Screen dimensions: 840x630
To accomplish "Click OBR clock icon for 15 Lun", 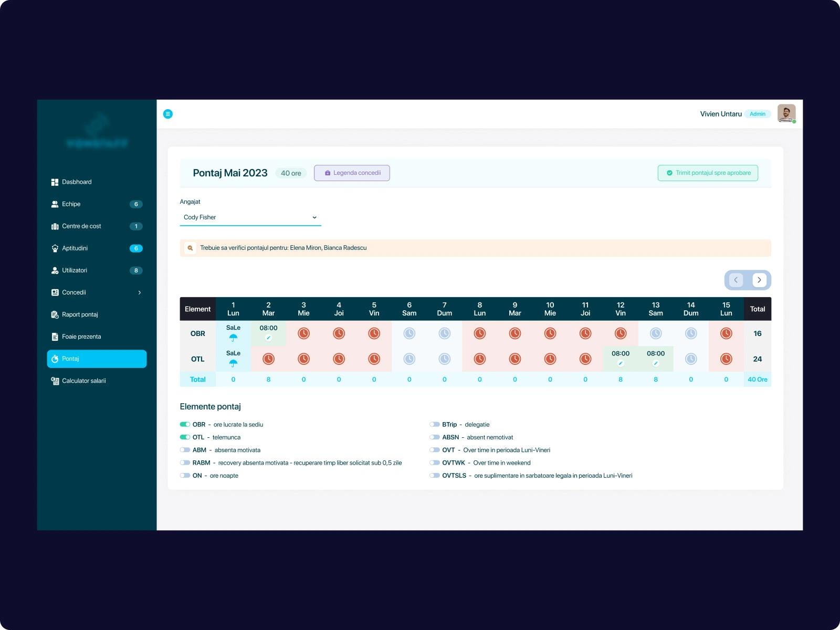I will pos(726,333).
